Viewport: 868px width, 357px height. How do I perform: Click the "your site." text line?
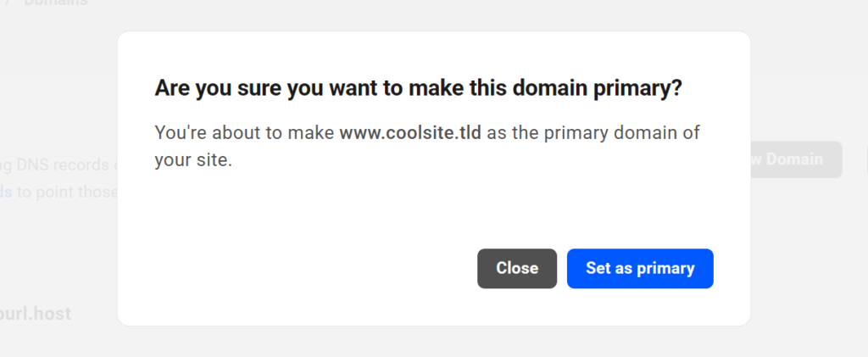click(193, 160)
